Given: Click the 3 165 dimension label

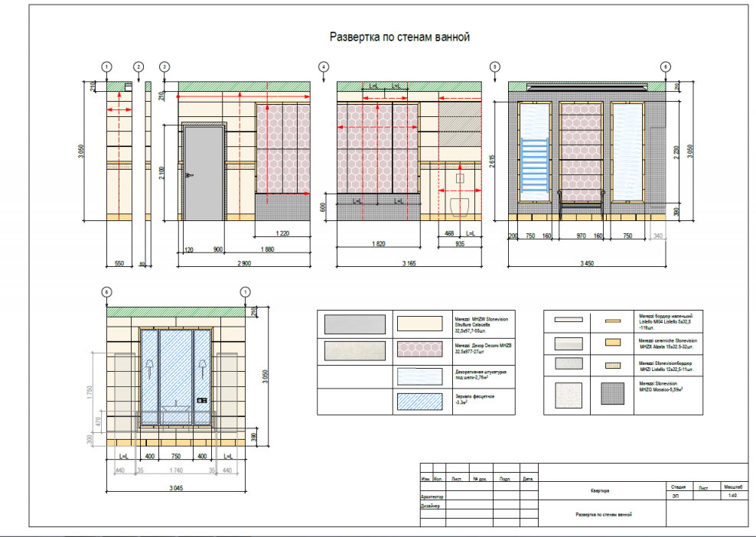Looking at the screenshot, I should pyautogui.click(x=409, y=262).
